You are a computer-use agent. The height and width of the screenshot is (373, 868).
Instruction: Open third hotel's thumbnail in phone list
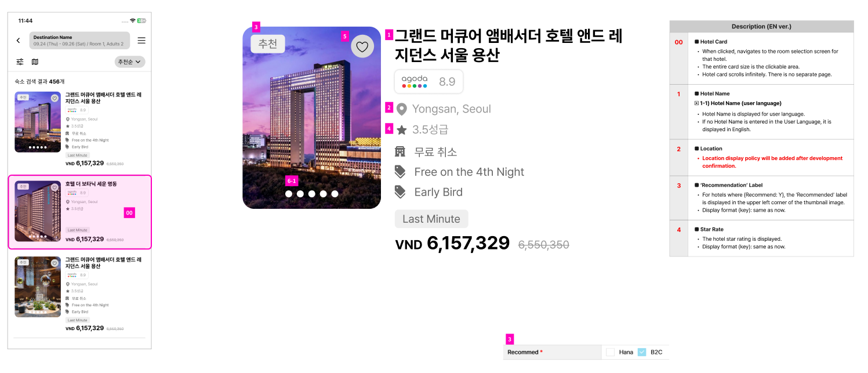coord(38,287)
